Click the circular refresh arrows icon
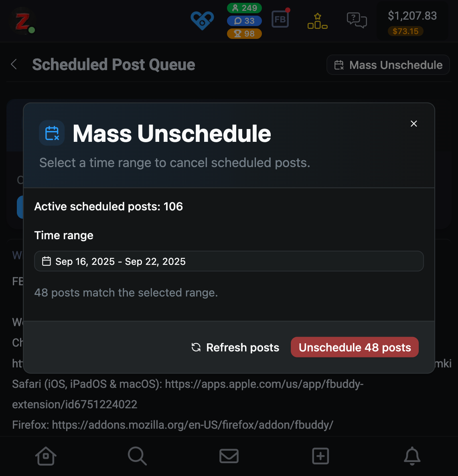458x476 pixels. pyautogui.click(x=195, y=347)
